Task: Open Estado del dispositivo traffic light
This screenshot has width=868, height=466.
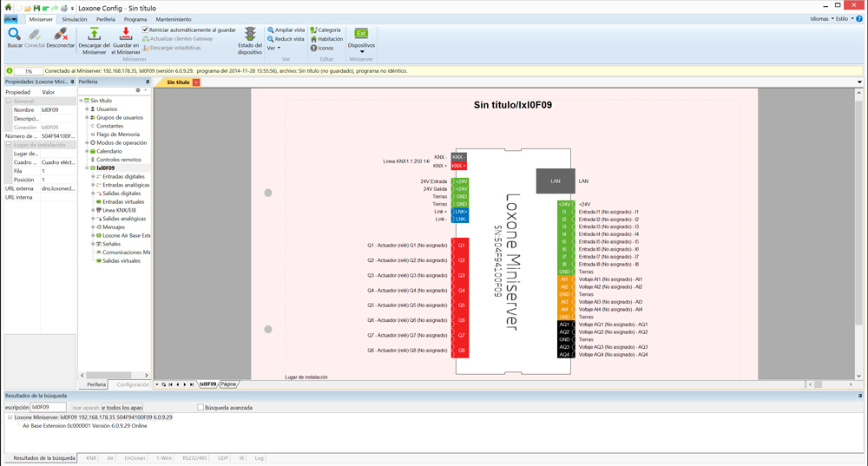Action: (250, 35)
